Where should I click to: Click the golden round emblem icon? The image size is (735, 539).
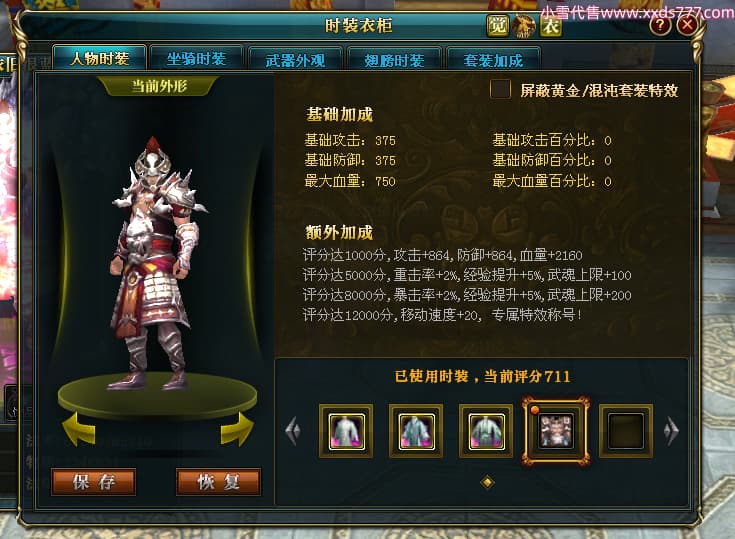point(524,26)
